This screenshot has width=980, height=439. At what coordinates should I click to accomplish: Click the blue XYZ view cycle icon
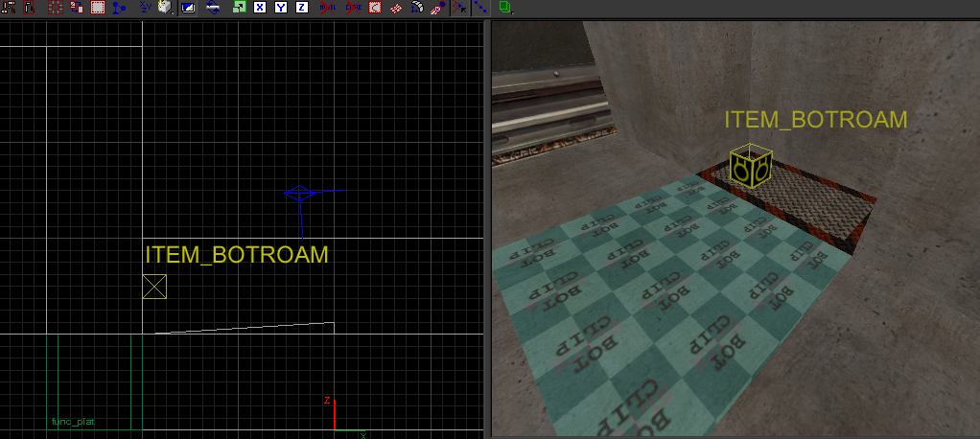tap(145, 8)
